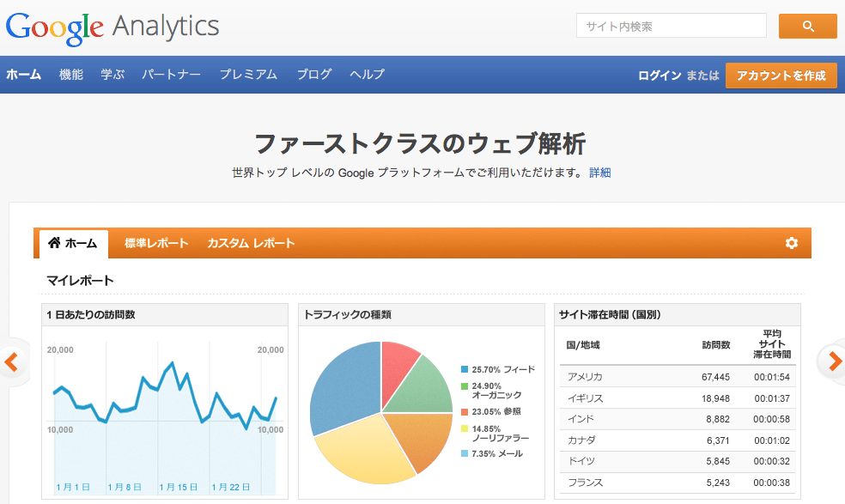Image resolution: width=845 pixels, height=504 pixels.
Task: Click the アカウントを作成 button
Action: tap(781, 76)
